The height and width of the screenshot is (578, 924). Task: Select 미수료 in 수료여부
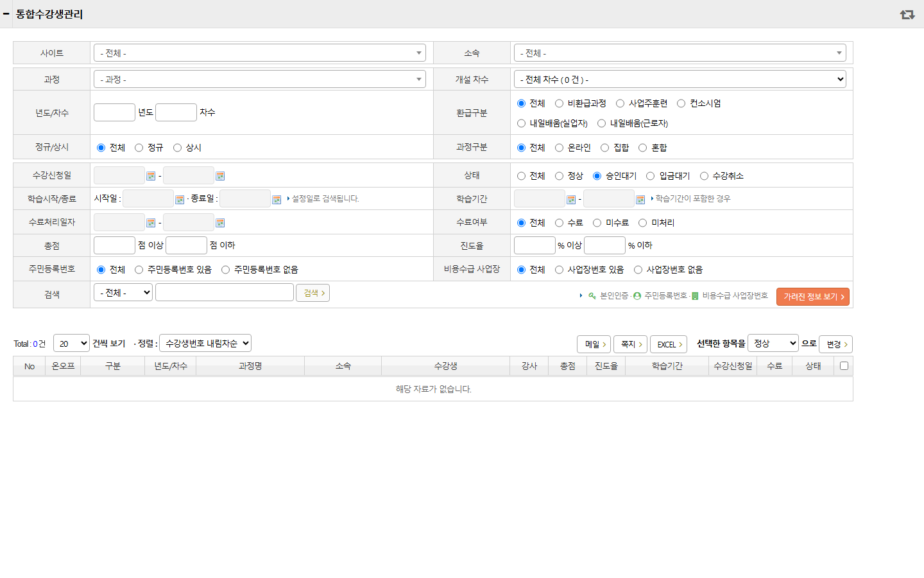click(597, 223)
